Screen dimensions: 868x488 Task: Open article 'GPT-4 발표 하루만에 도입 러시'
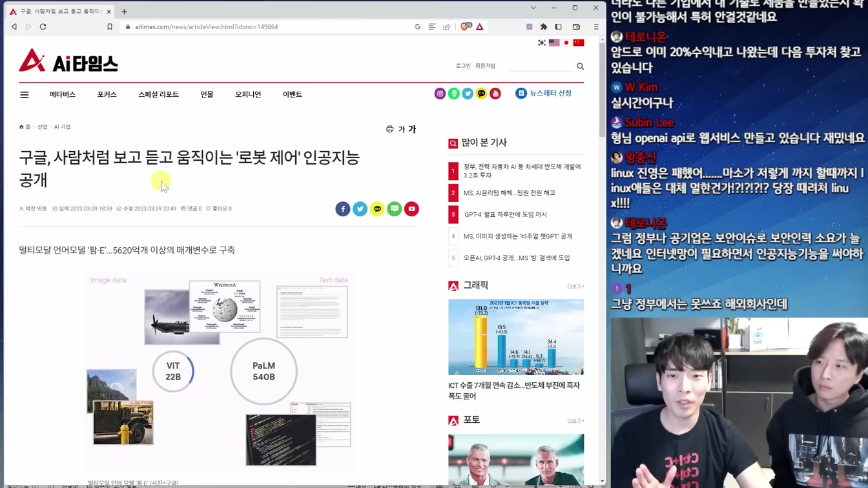pos(505,214)
